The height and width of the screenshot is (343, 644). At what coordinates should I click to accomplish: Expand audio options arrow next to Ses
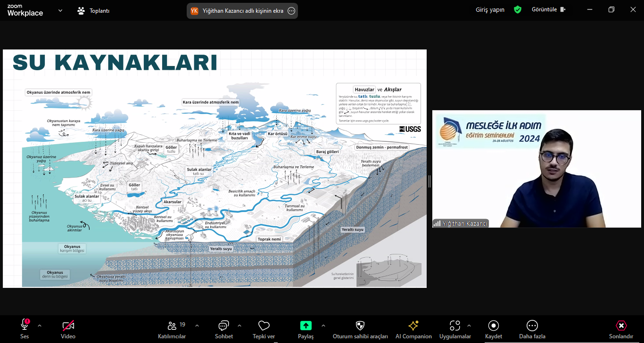40,326
